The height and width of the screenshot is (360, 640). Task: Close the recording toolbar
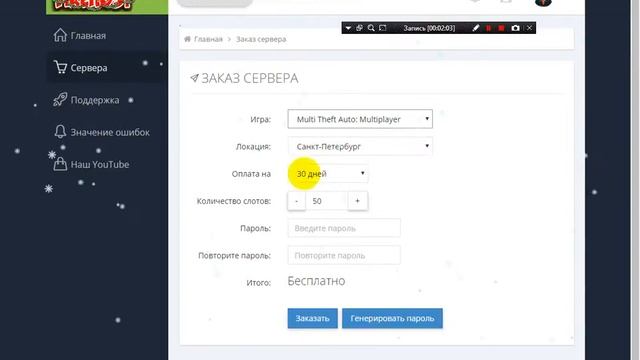(x=529, y=28)
